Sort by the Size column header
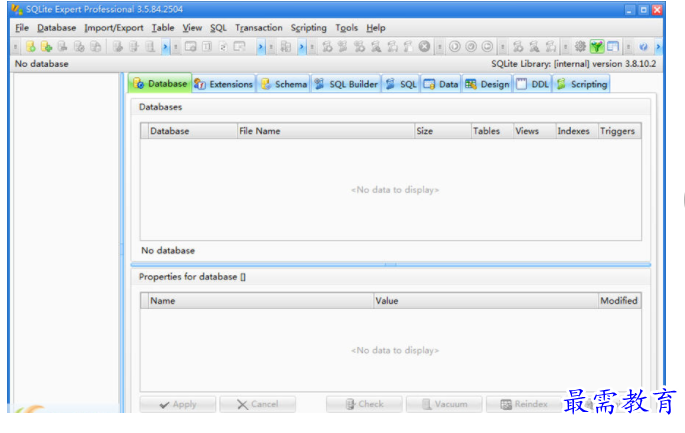685x433 pixels. click(443, 131)
